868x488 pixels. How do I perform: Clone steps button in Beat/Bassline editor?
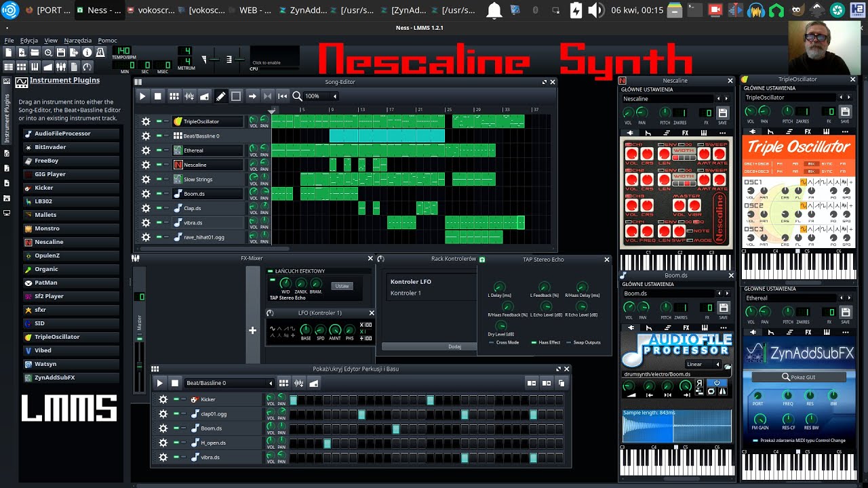point(561,383)
